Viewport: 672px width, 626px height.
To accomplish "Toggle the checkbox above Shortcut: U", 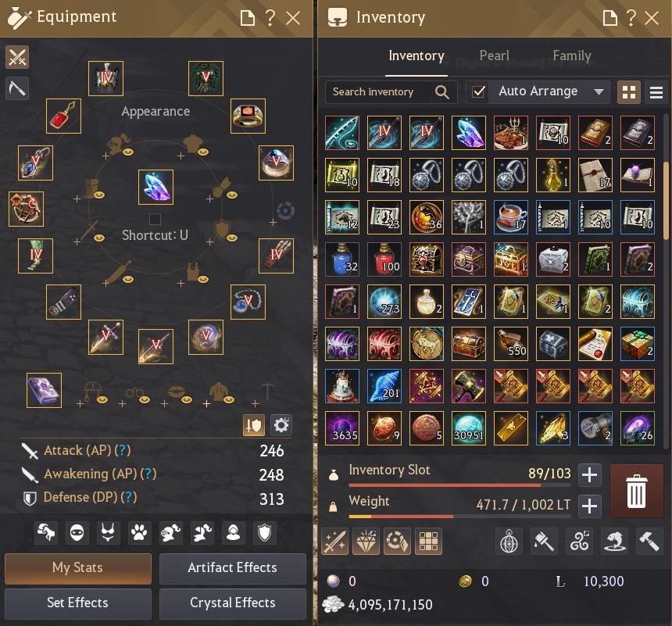I will click(155, 219).
